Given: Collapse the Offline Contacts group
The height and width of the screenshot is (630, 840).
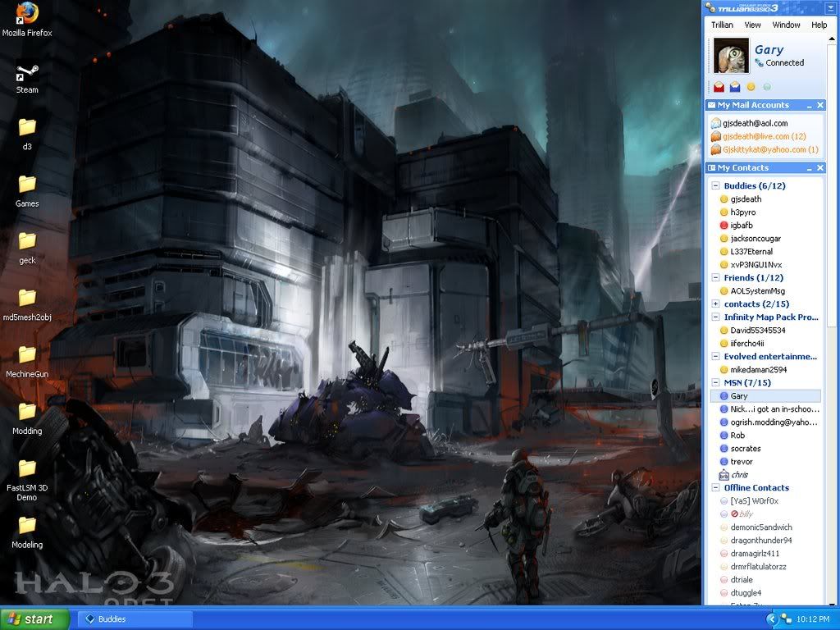Looking at the screenshot, I should 715,487.
